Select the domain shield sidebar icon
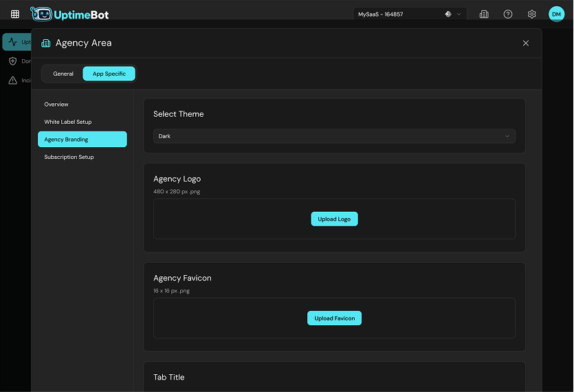The height and width of the screenshot is (392, 574). pos(13,61)
